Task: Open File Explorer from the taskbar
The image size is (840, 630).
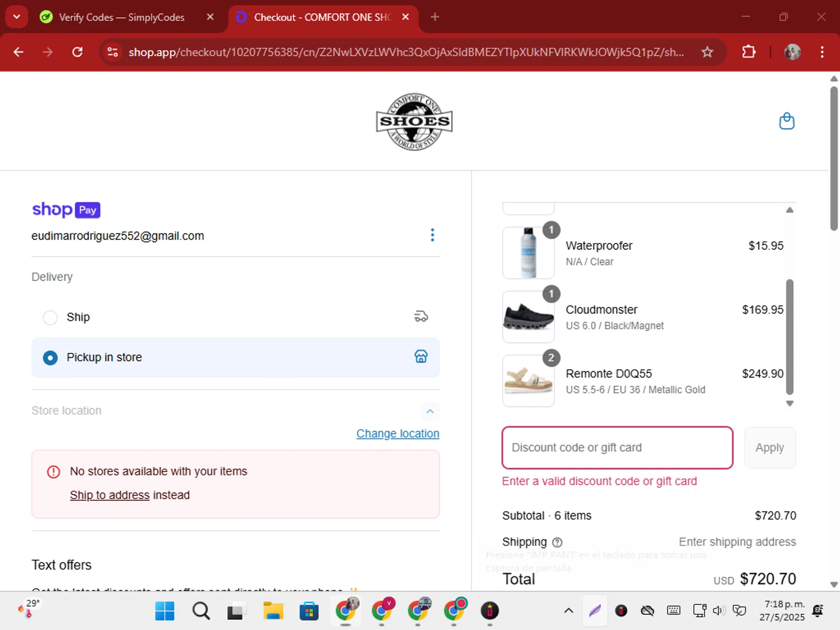Action: [x=273, y=611]
